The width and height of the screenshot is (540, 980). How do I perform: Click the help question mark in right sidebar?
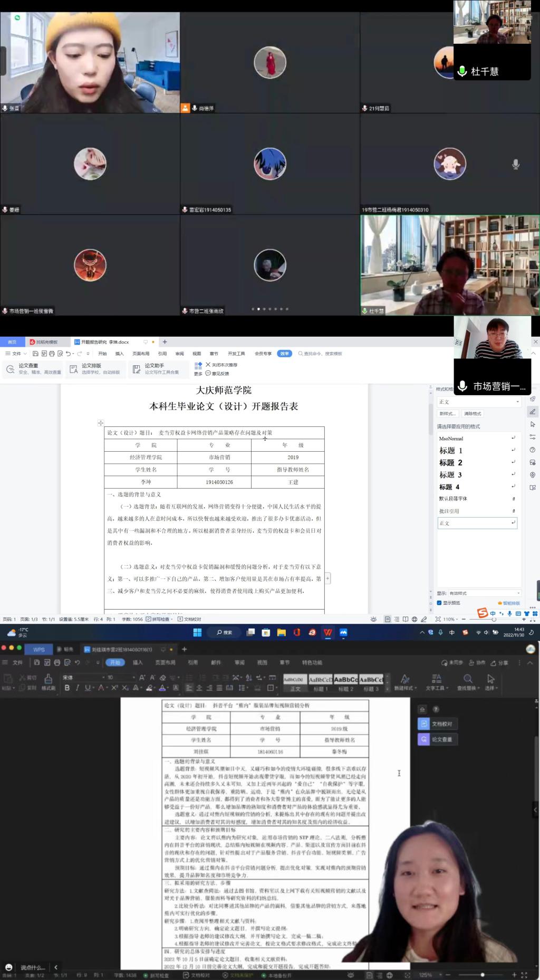pyautogui.click(x=533, y=450)
